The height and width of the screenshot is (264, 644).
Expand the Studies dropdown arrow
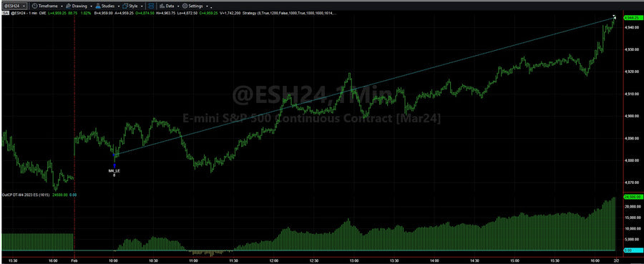[x=118, y=6]
